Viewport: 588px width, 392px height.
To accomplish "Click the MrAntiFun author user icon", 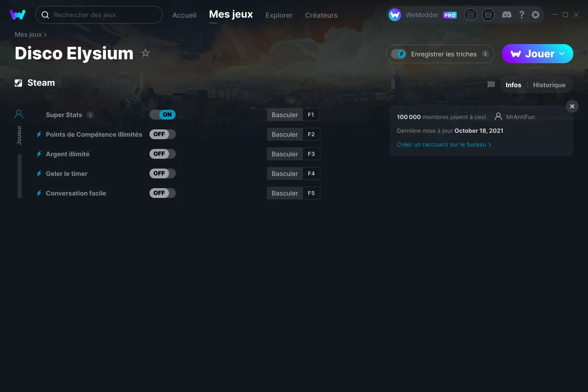I will 498,117.
